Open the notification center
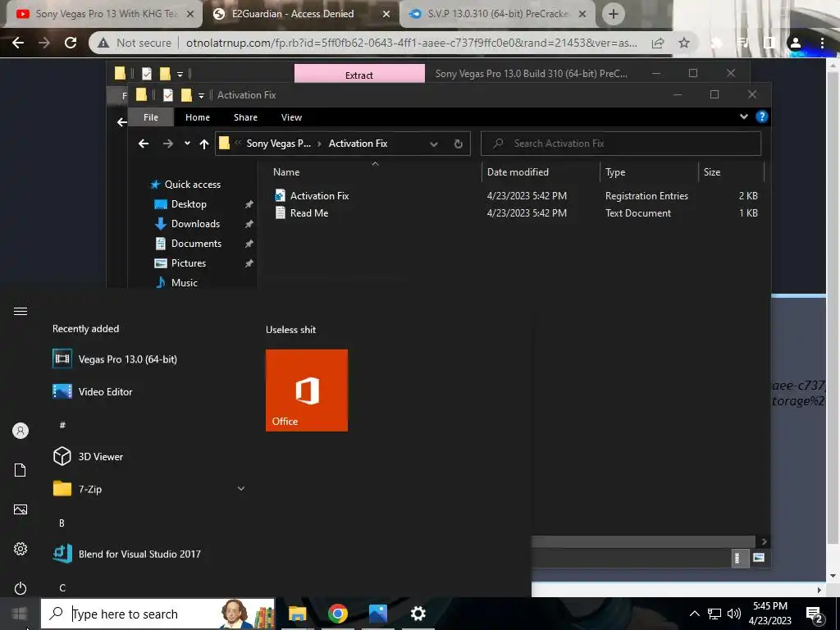 [x=815, y=614]
